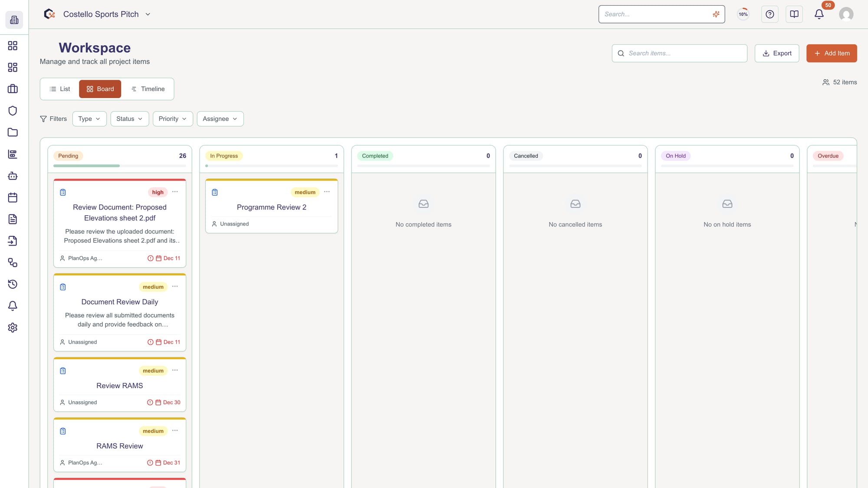This screenshot has width=868, height=488.
Task: Expand the Type filter dropdown
Action: pos(89,119)
